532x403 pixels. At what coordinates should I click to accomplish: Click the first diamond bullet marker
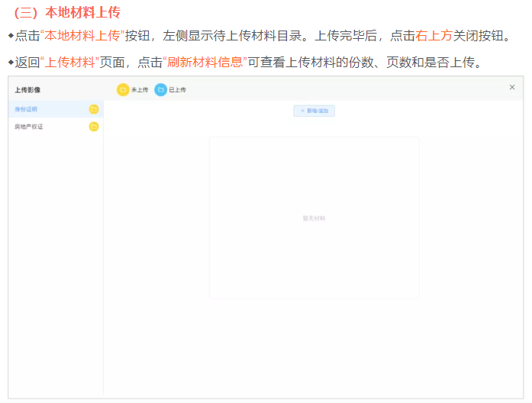point(11,36)
